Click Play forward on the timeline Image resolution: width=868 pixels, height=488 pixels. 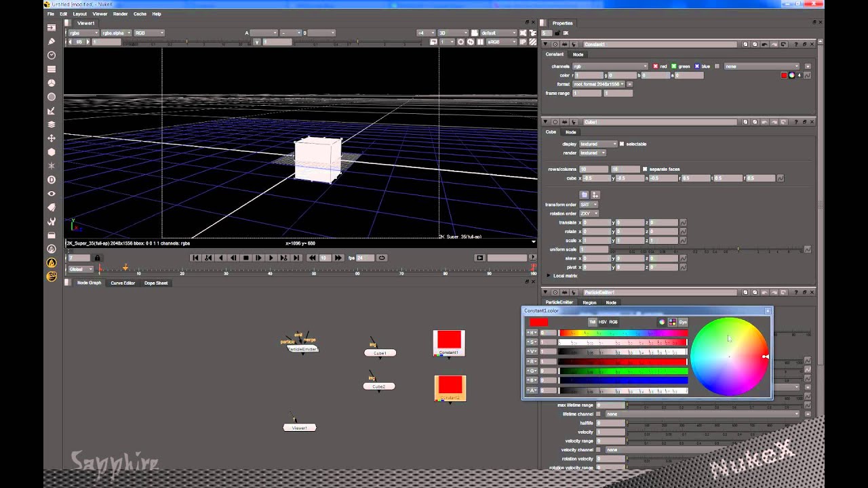coord(271,258)
